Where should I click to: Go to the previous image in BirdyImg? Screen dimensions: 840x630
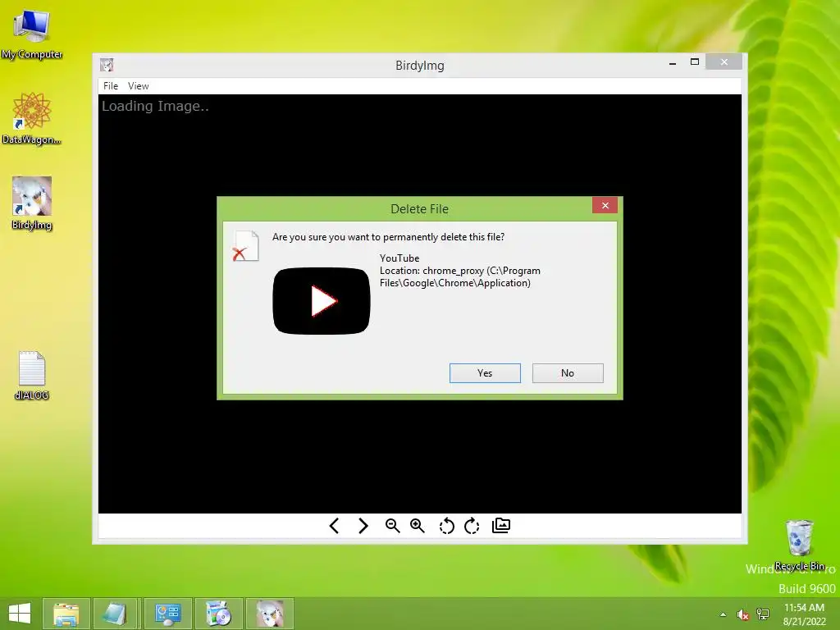coord(335,526)
